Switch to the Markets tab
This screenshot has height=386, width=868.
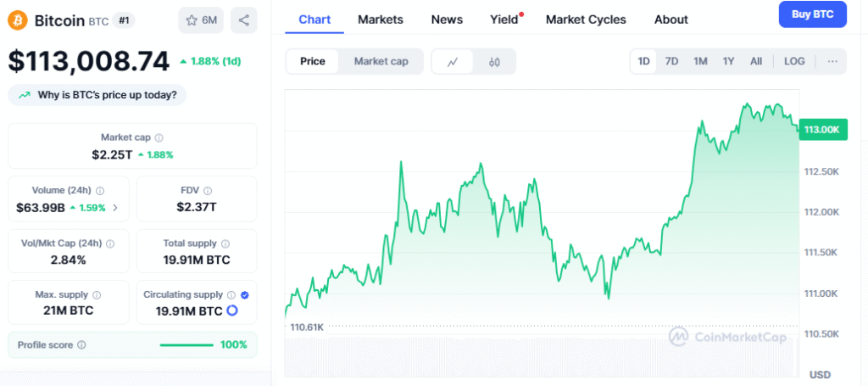[381, 20]
